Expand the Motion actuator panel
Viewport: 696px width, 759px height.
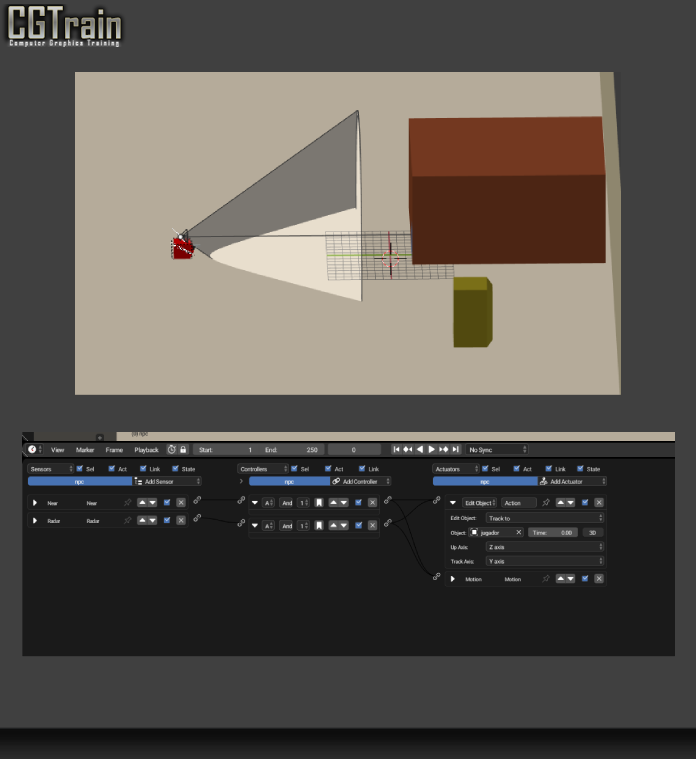pyautogui.click(x=452, y=579)
